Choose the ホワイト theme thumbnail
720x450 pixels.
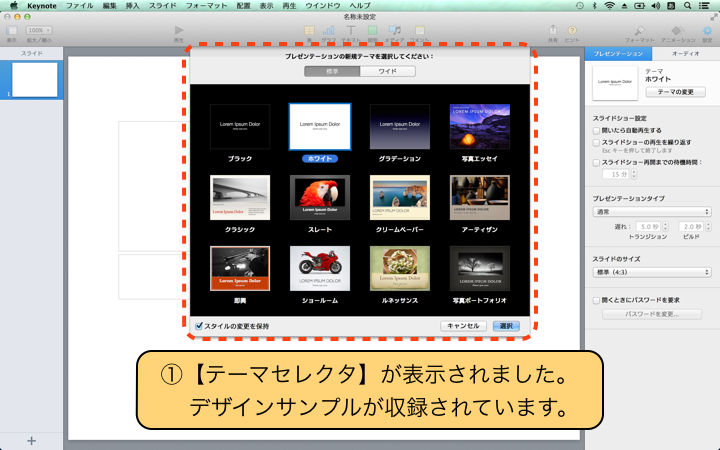(x=320, y=127)
